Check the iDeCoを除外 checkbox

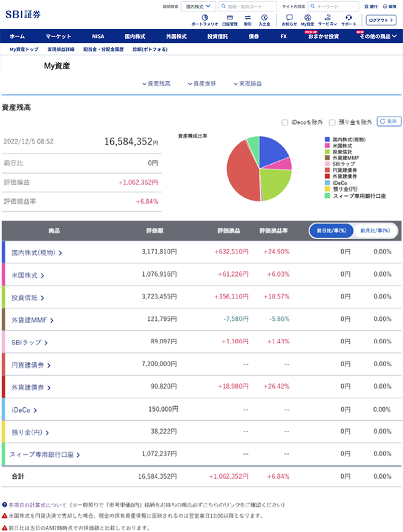click(x=284, y=122)
